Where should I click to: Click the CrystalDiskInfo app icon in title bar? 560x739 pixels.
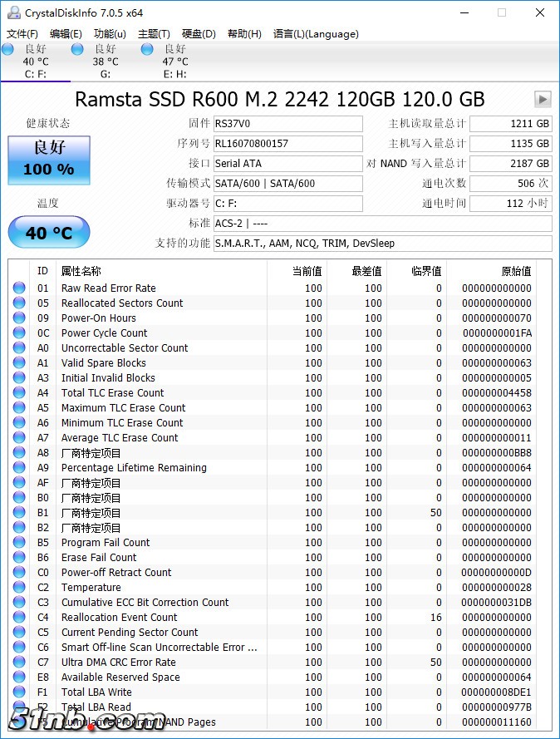tap(12, 12)
